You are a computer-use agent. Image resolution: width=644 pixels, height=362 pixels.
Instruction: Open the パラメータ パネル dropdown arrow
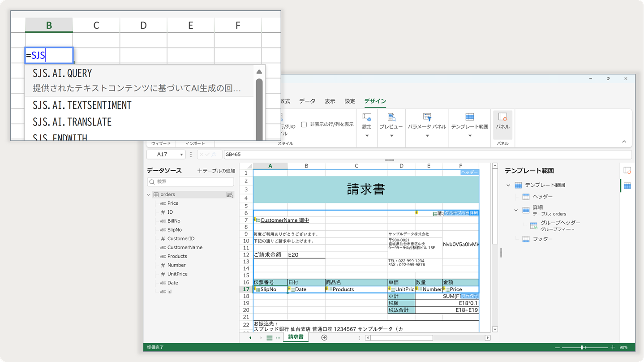[427, 136]
